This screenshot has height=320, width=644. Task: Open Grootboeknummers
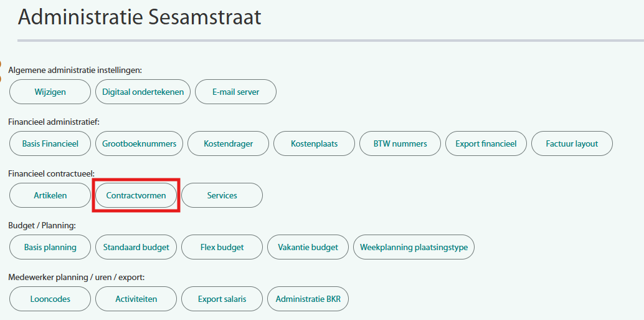coord(140,143)
